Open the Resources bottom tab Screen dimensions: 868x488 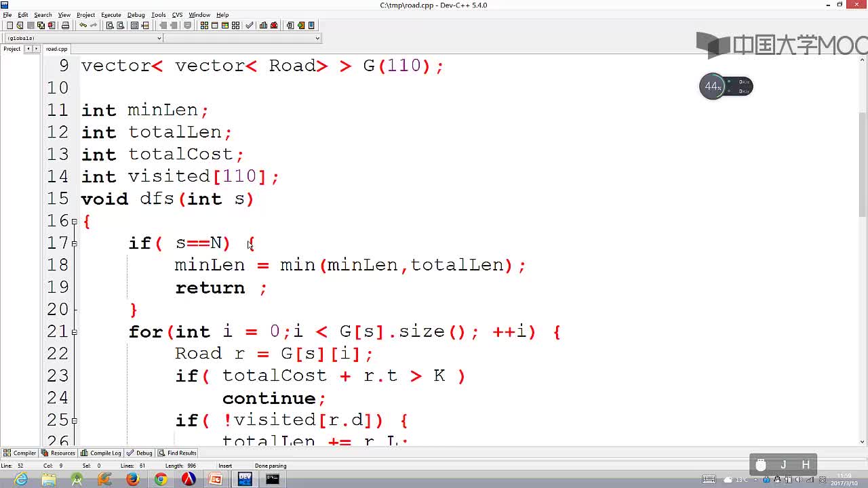pyautogui.click(x=58, y=453)
